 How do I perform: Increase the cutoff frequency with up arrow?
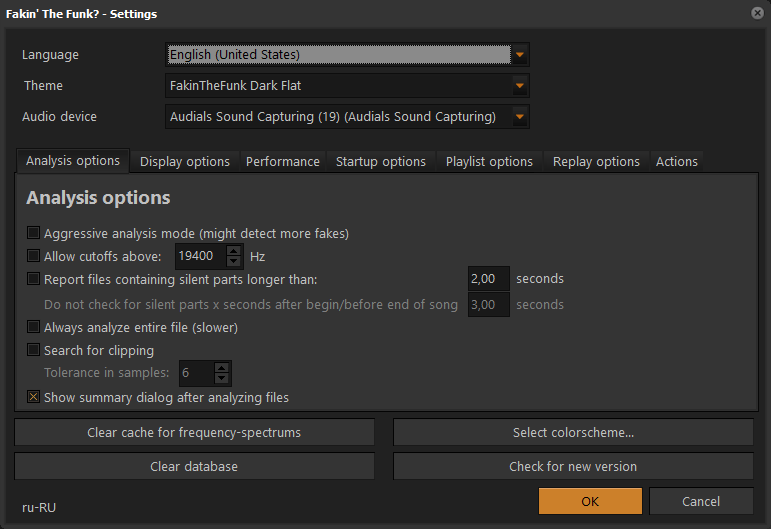point(234,251)
